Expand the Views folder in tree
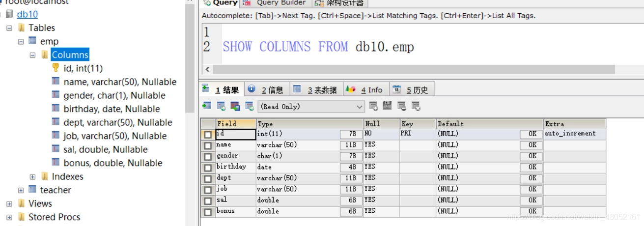The width and height of the screenshot is (644, 226). coord(9,203)
